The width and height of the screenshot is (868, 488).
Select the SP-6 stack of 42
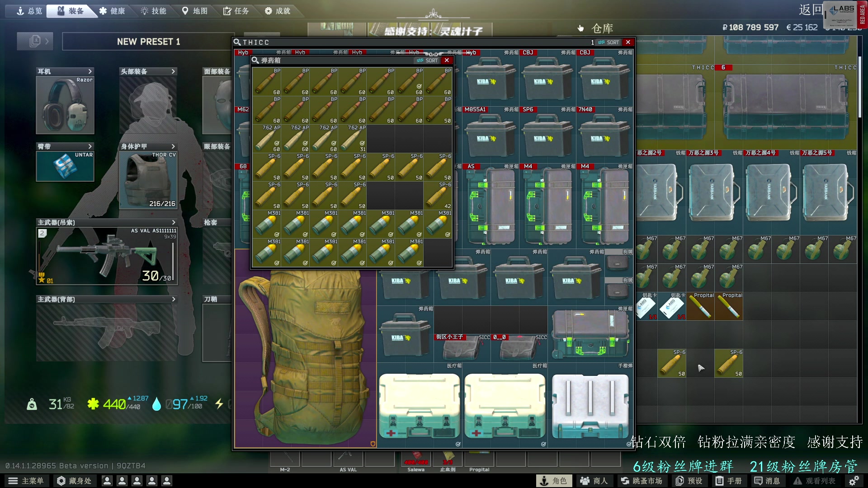pyautogui.click(x=438, y=195)
